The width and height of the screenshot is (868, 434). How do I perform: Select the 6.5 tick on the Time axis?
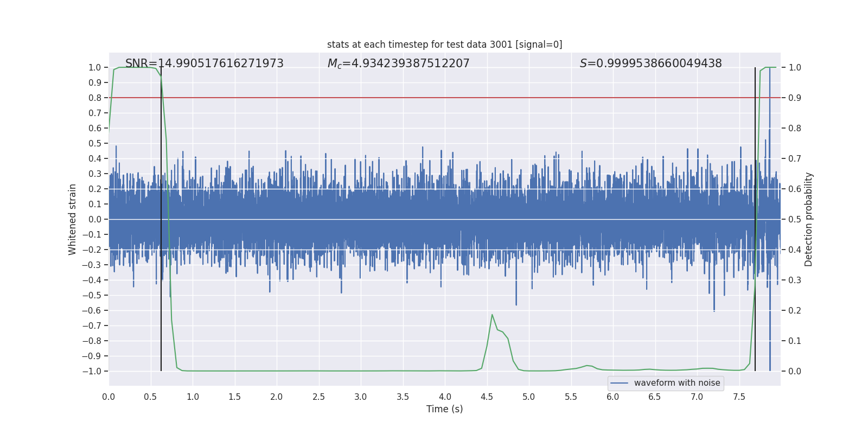(x=655, y=397)
